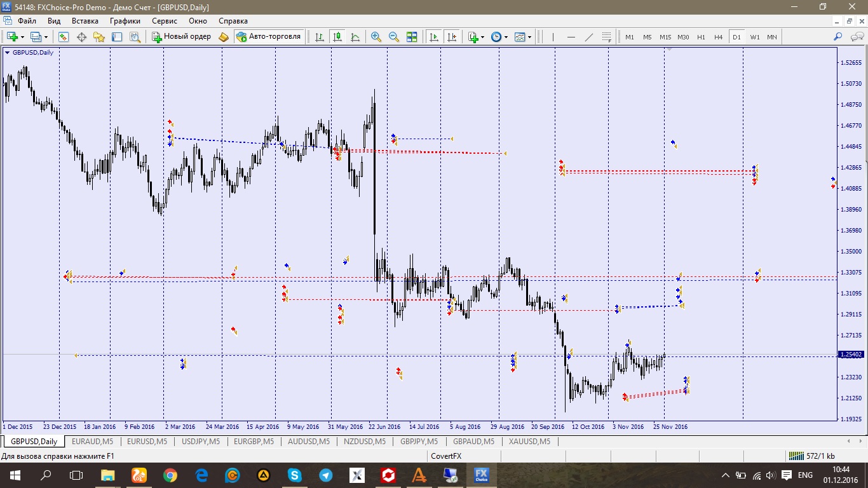Switch the timeframe to H4

click(x=718, y=37)
